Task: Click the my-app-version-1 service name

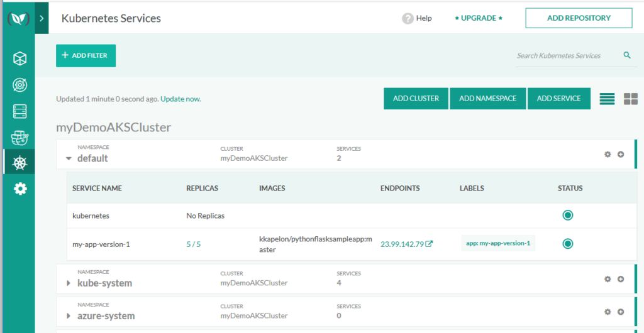Action: pyautogui.click(x=101, y=244)
